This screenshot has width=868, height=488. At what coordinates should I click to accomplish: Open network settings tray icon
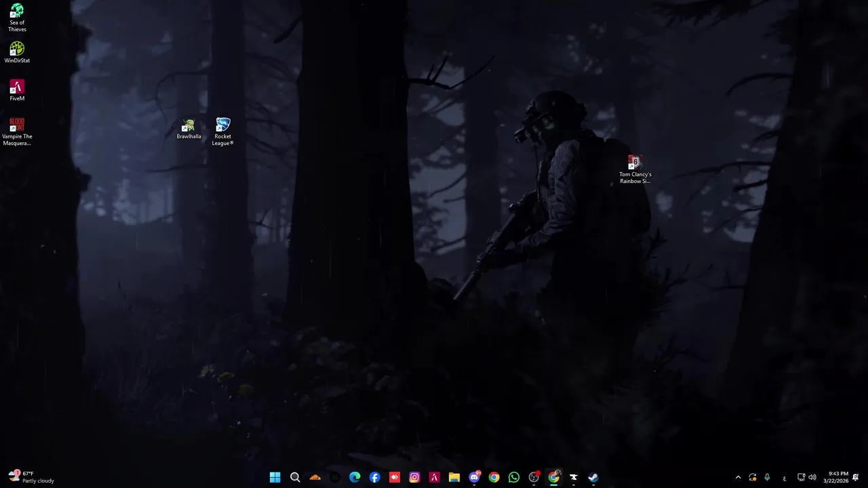click(x=801, y=477)
